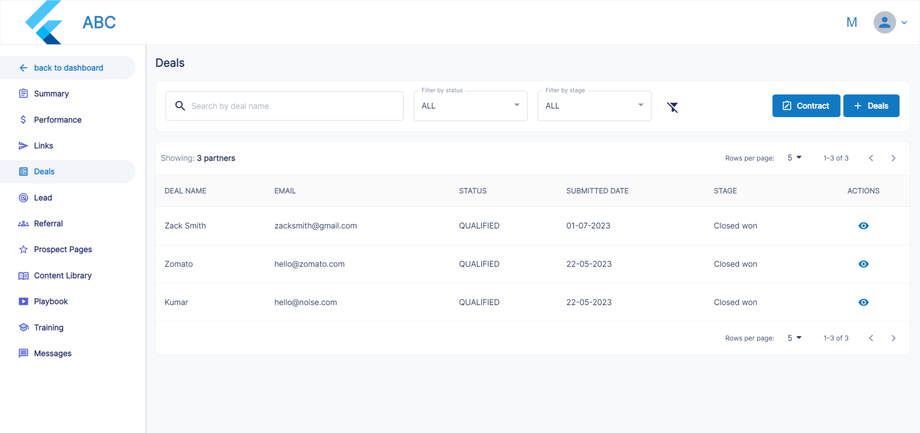Click the EMAIL column header
Screen dimensions: 920x433
point(285,191)
